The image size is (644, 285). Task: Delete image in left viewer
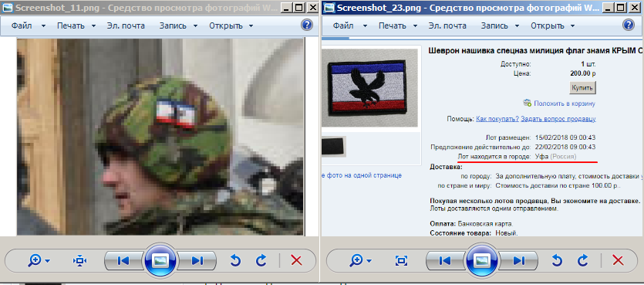(x=296, y=260)
